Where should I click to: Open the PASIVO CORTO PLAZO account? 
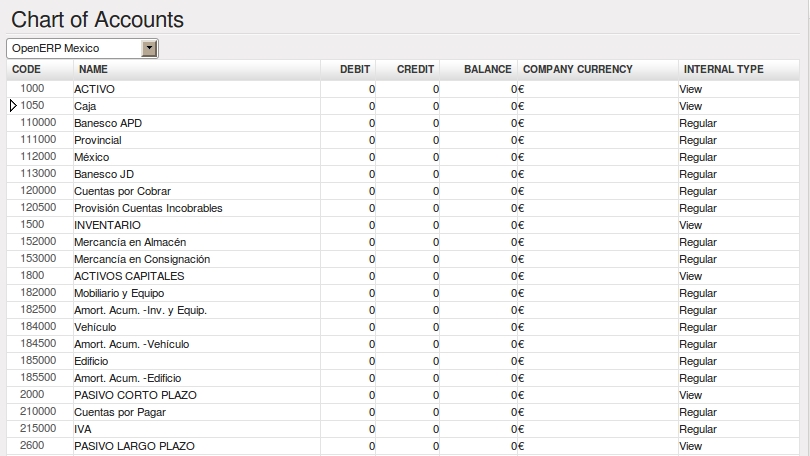135,395
